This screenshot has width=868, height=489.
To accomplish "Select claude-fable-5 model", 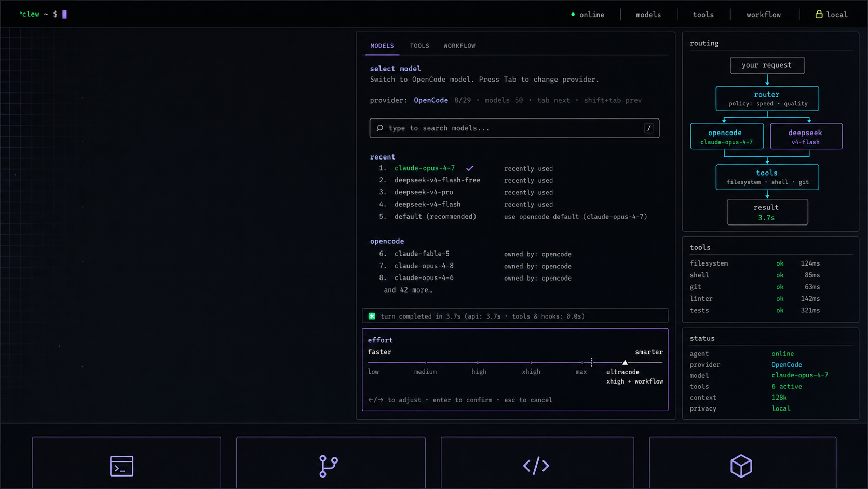I will pos(422,254).
